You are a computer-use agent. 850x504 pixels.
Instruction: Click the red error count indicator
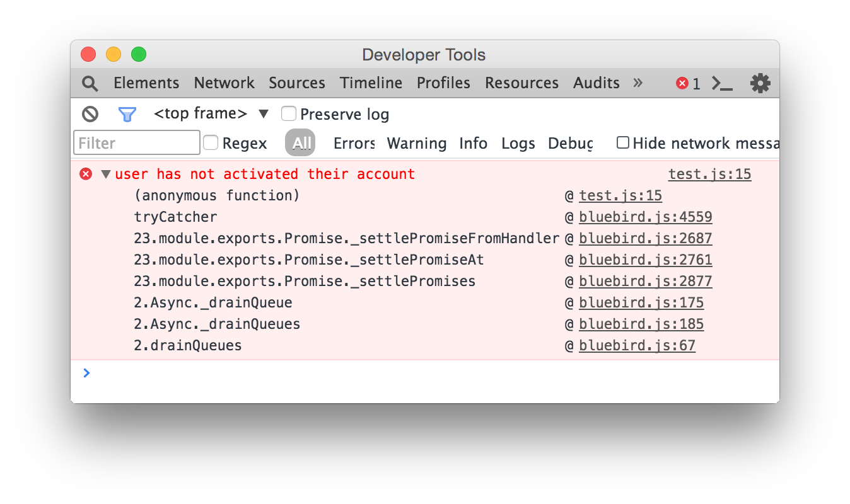[x=688, y=83]
